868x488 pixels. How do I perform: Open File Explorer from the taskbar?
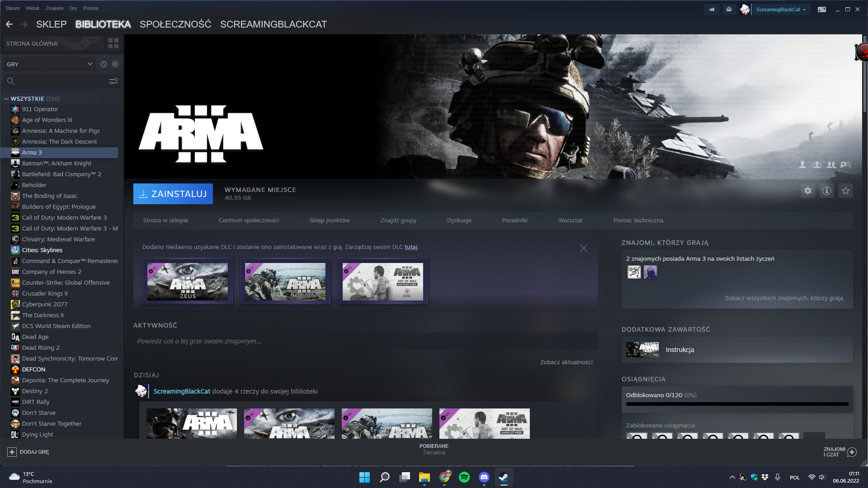425,477
